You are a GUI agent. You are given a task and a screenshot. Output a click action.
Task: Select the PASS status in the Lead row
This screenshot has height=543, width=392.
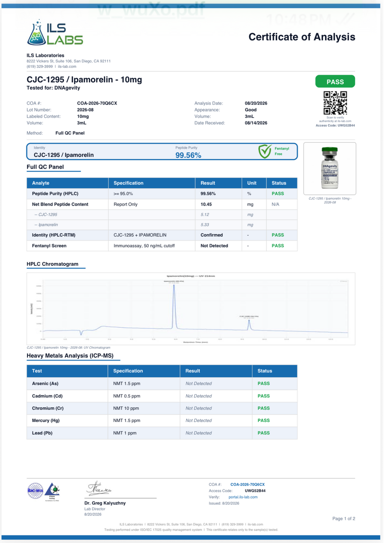pyautogui.click(x=264, y=433)
